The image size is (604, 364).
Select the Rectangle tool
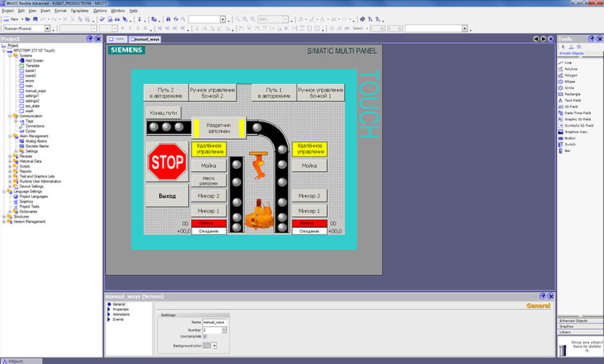point(569,94)
